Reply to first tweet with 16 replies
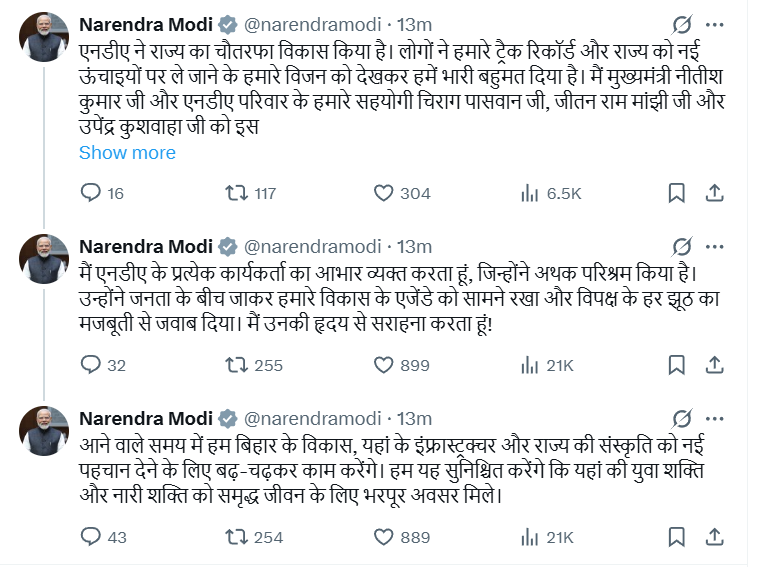The width and height of the screenshot is (765, 567). click(91, 193)
